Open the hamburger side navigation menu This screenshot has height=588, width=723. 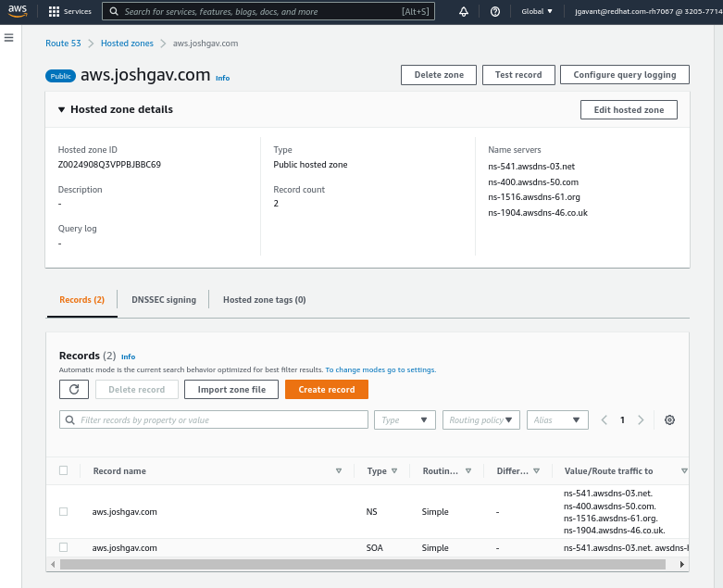(9, 38)
